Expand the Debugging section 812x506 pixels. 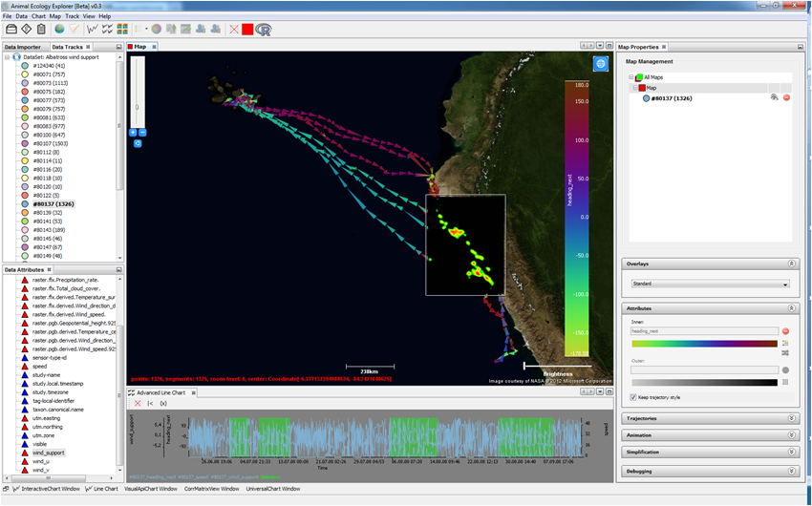click(791, 471)
